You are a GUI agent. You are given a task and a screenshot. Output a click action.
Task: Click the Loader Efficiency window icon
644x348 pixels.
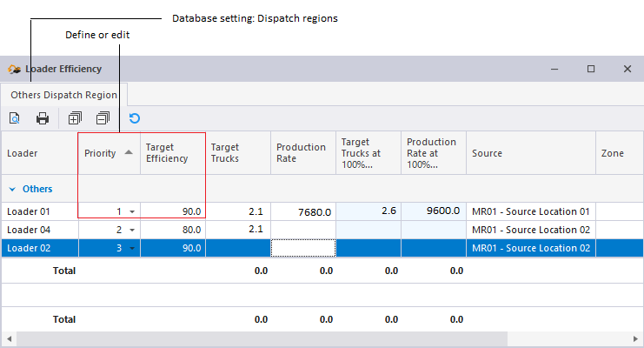point(14,69)
